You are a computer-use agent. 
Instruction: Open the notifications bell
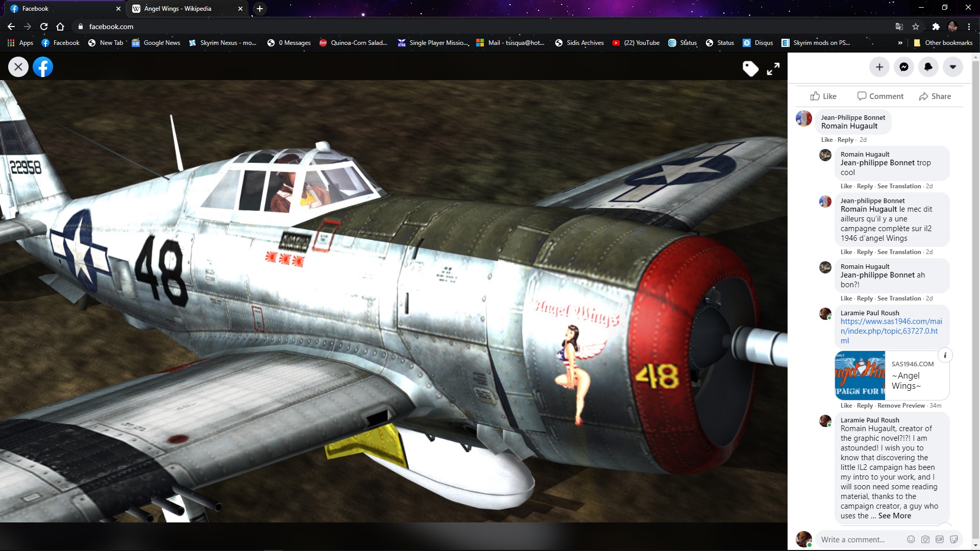point(928,67)
